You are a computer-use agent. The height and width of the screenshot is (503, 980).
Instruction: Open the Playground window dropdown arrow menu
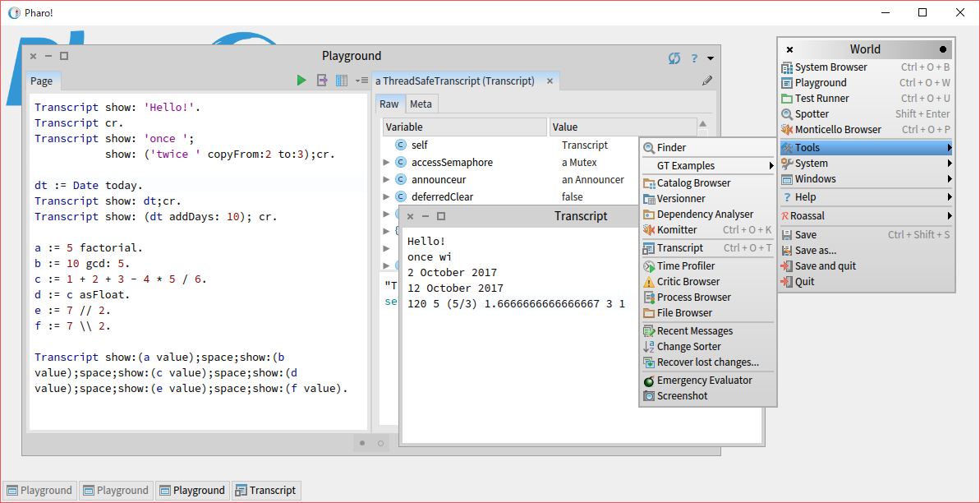(x=711, y=58)
